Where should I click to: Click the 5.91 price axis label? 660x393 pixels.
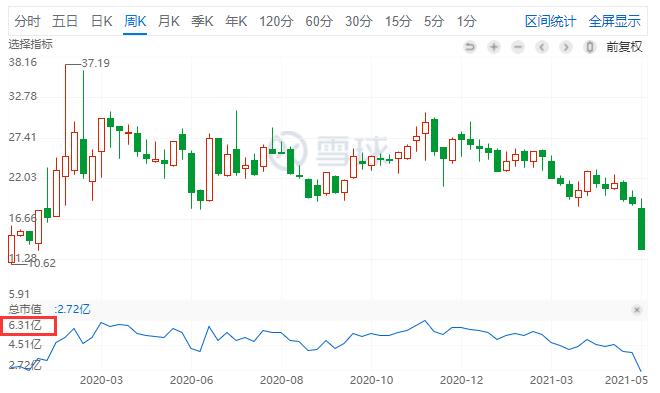pos(19,294)
